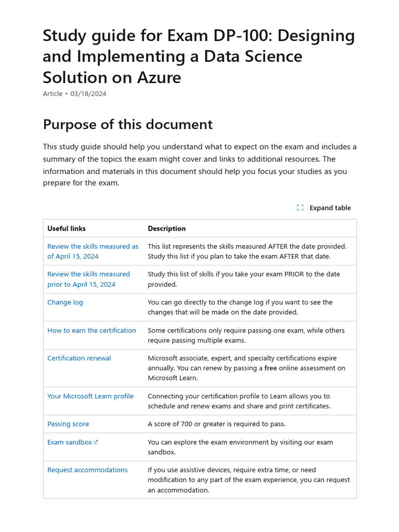Click the Study guide for Exam DP-100 title

(x=198, y=57)
